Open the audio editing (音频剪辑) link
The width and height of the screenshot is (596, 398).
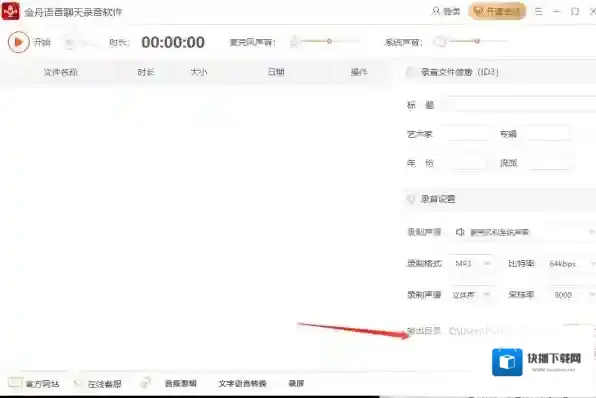pos(181,384)
